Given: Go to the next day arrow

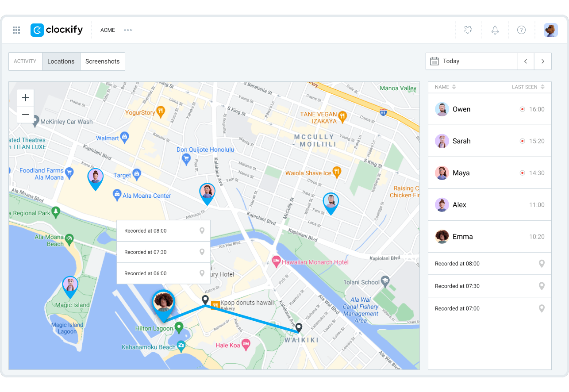Looking at the screenshot, I should (x=543, y=61).
